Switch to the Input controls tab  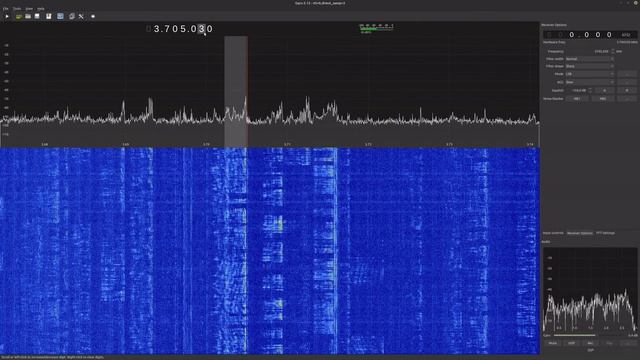click(x=553, y=233)
